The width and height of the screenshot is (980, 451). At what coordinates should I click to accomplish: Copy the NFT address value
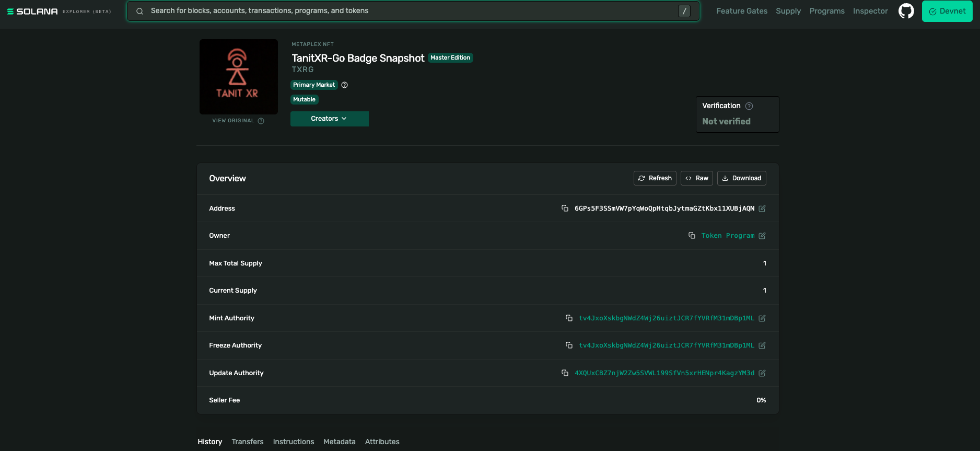[565, 209]
